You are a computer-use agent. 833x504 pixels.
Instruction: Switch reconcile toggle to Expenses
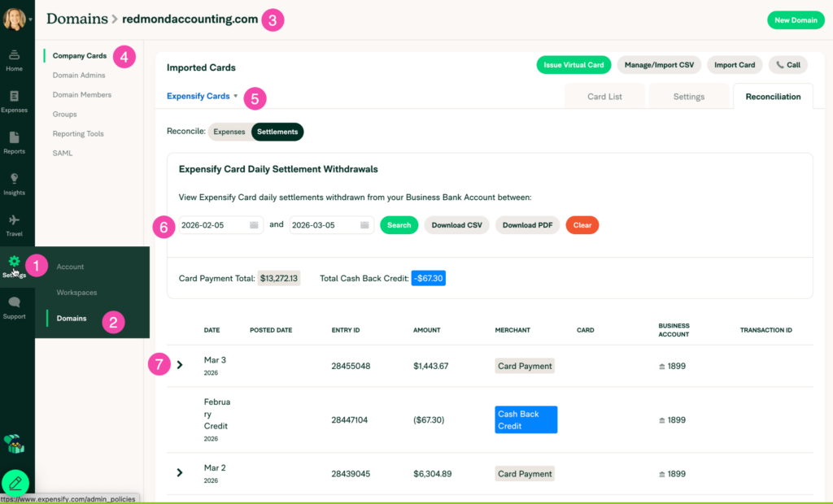click(x=229, y=132)
